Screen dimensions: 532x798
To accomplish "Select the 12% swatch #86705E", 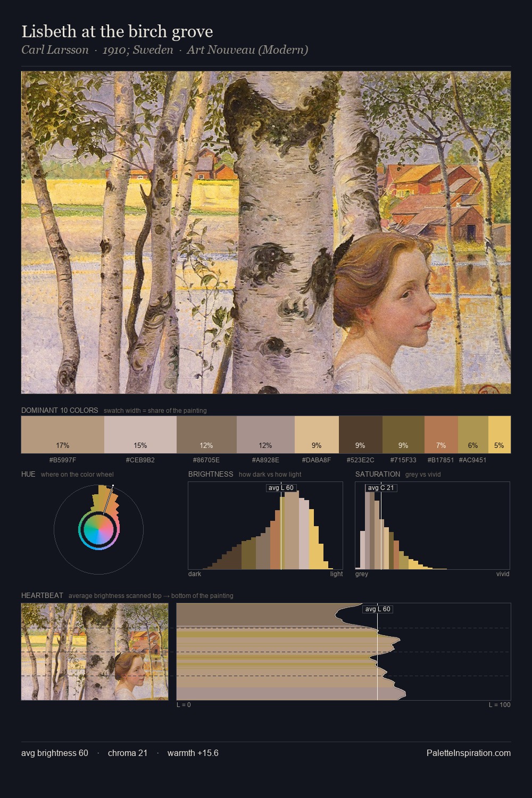I will point(206,435).
